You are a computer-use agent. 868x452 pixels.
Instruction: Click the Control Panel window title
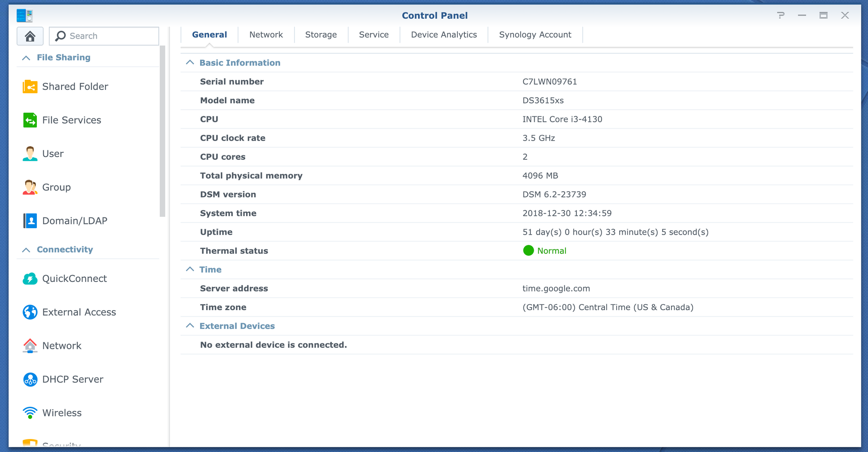(434, 16)
